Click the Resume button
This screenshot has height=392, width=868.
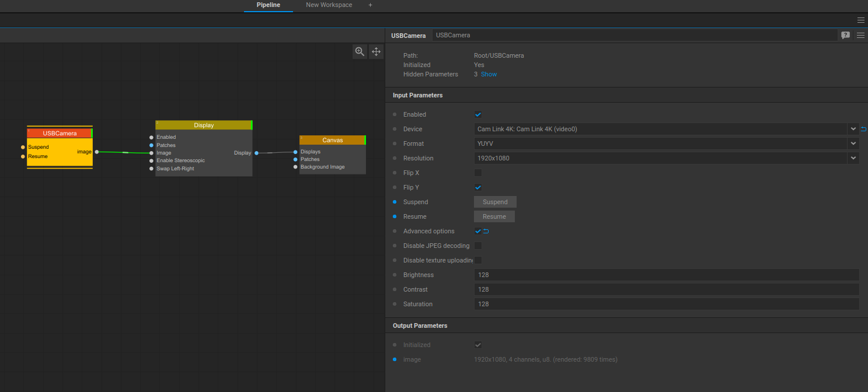click(x=494, y=216)
